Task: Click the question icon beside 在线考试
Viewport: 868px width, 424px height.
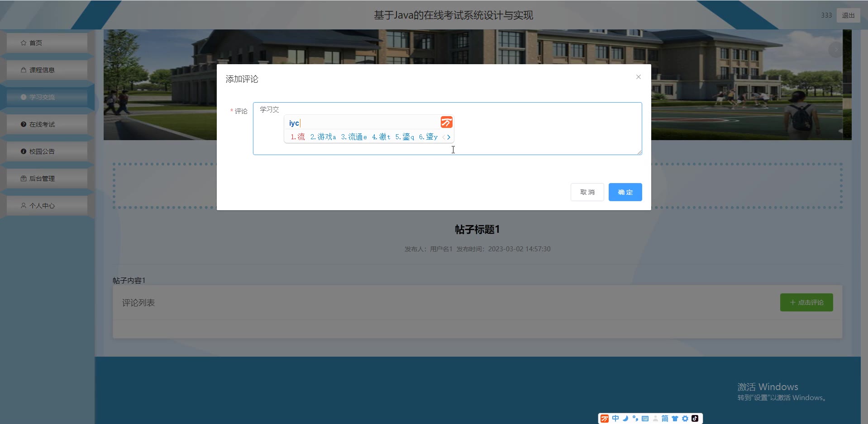Action: tap(24, 124)
